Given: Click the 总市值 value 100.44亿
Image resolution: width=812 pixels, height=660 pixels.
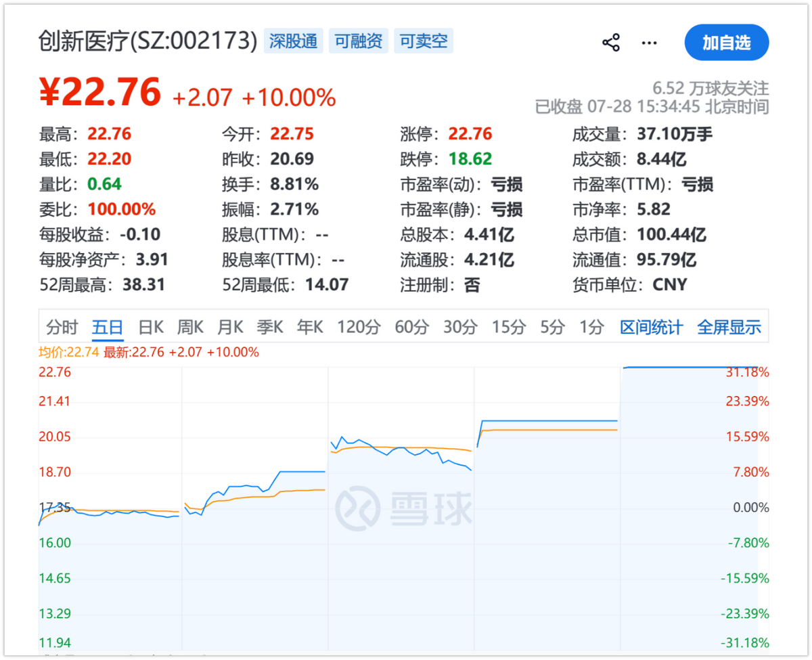Looking at the screenshot, I should tap(671, 235).
